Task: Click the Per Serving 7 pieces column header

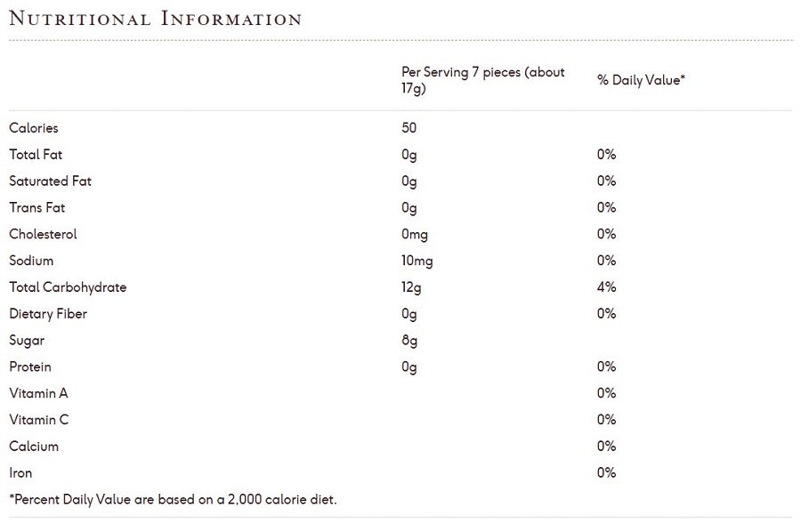Action: (482, 80)
